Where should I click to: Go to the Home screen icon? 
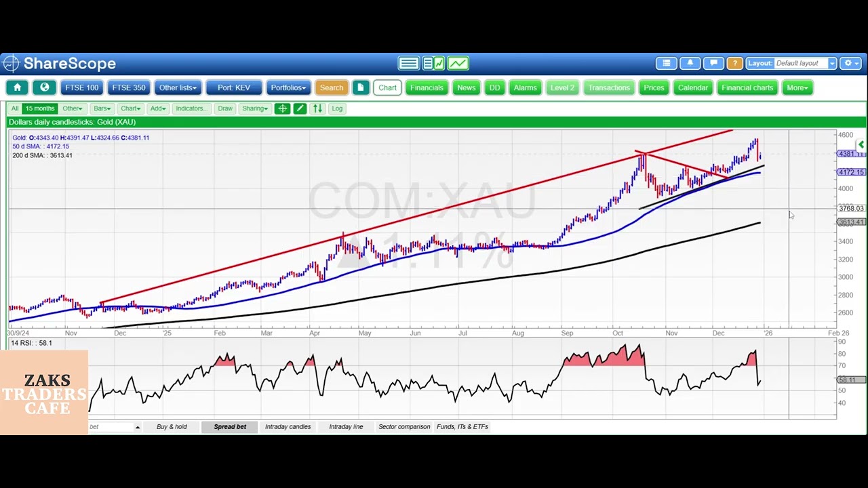(x=18, y=87)
